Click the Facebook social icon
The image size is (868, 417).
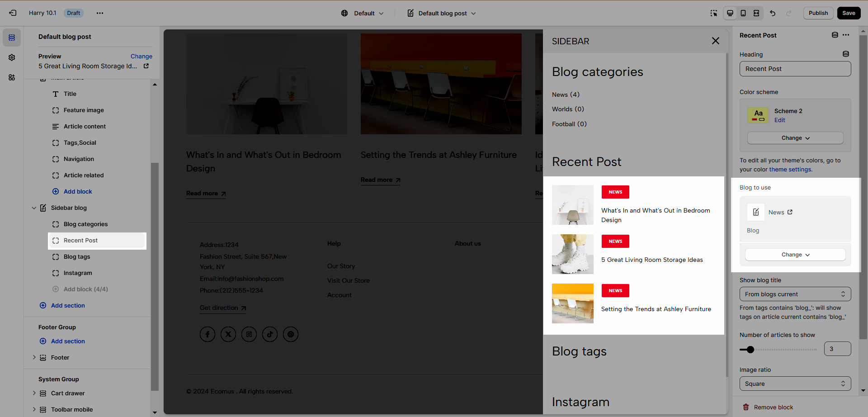pyautogui.click(x=208, y=334)
